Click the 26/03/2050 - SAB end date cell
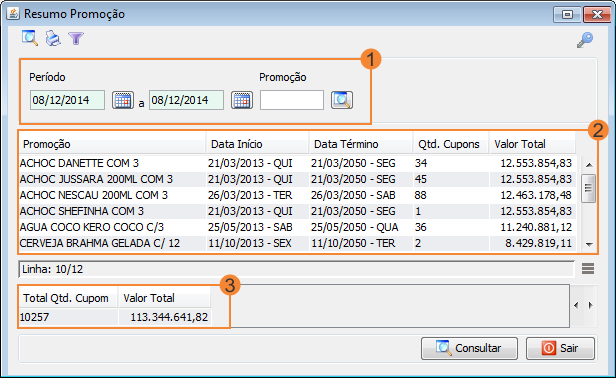The width and height of the screenshot is (616, 378). coord(361,195)
